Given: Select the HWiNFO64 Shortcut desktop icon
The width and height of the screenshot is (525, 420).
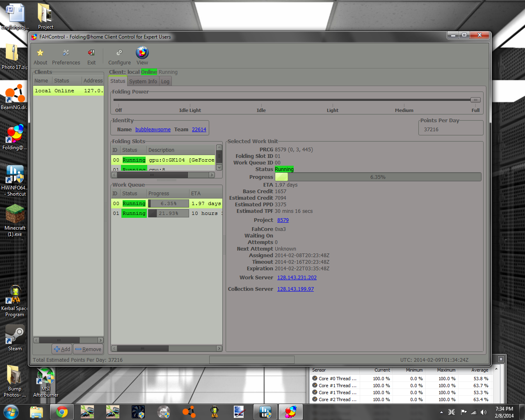Looking at the screenshot, I should tap(15, 180).
